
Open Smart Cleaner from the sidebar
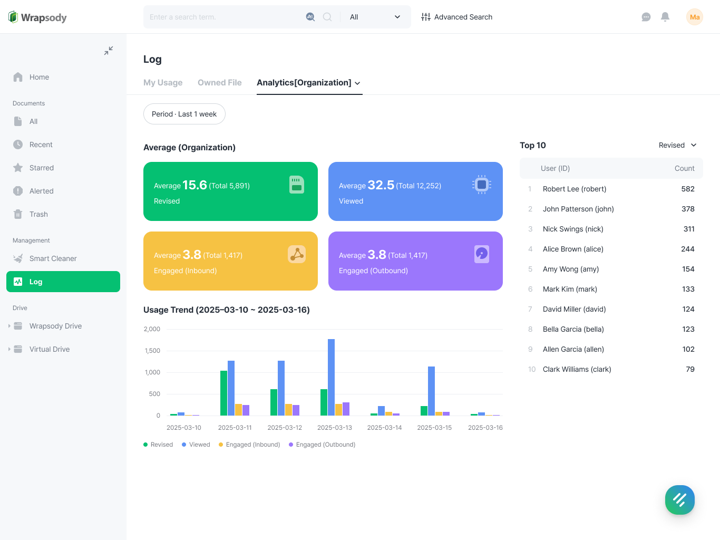click(53, 258)
